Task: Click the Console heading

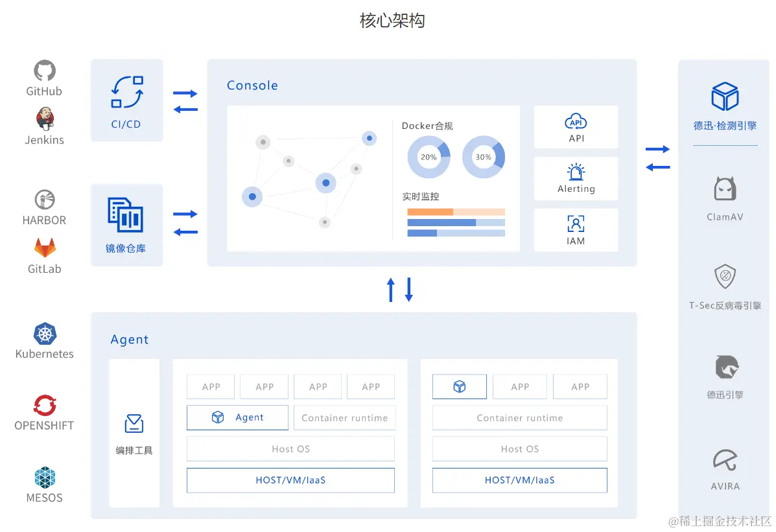Action: point(252,85)
